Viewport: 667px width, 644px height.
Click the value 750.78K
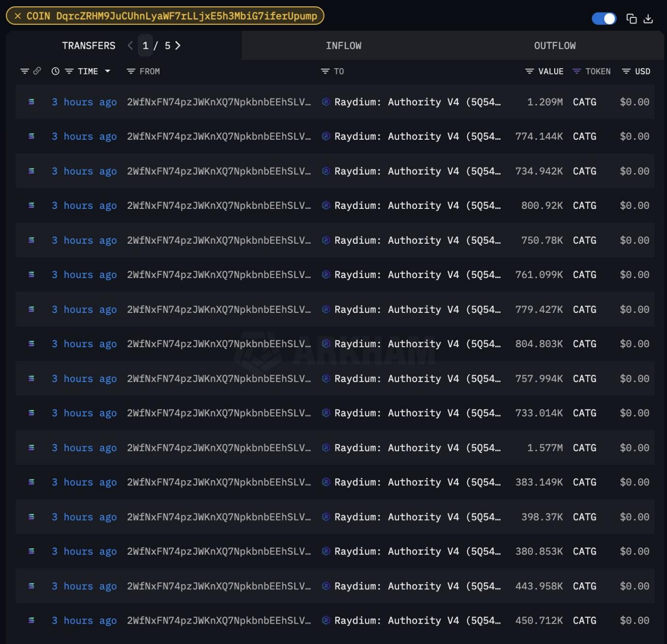click(542, 240)
